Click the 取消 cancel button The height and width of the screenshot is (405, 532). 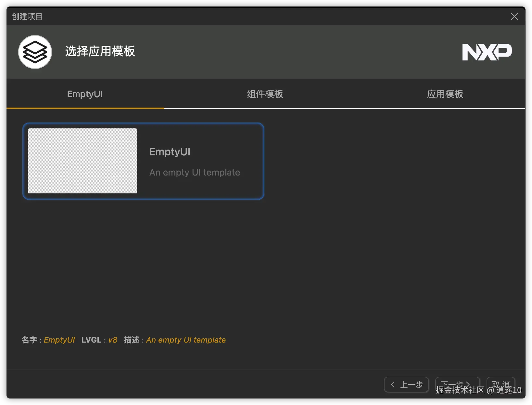click(501, 385)
